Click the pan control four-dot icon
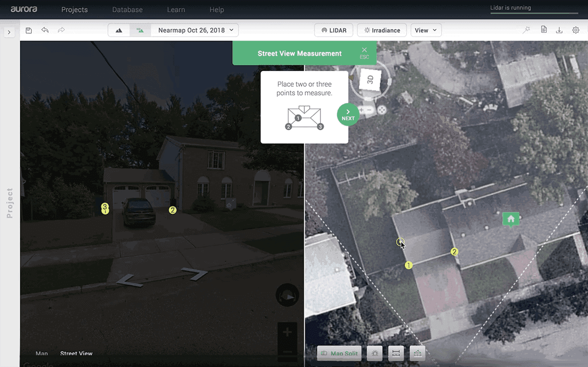The height and width of the screenshot is (367, 588). 382,110
